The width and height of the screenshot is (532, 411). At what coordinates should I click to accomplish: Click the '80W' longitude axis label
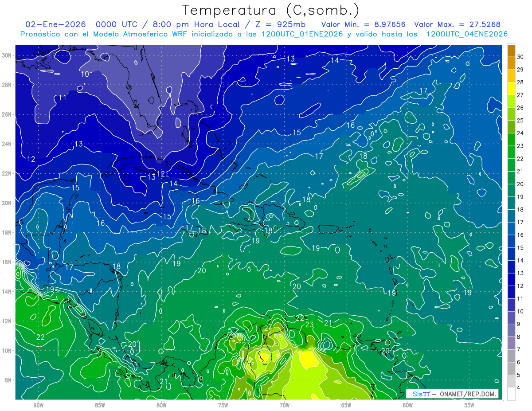pos(161,406)
